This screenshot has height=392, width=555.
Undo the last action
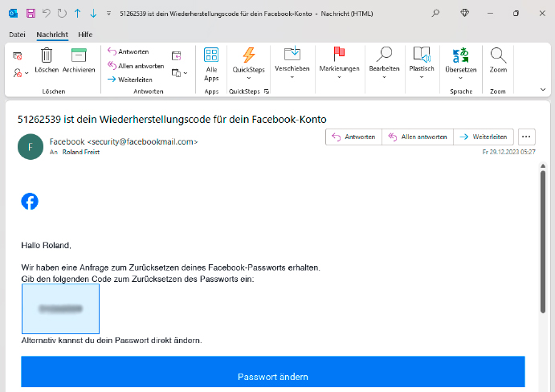point(46,14)
